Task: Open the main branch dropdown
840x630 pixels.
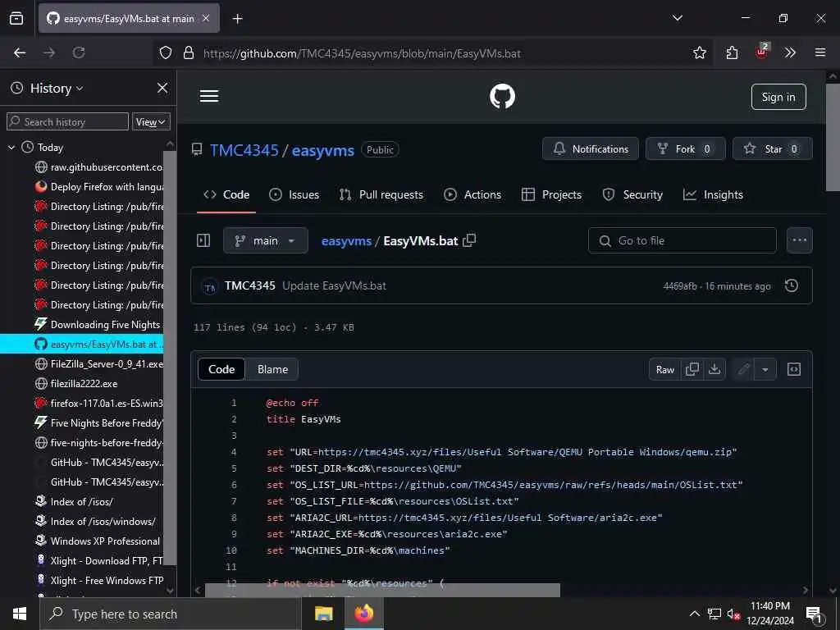Action: point(266,240)
